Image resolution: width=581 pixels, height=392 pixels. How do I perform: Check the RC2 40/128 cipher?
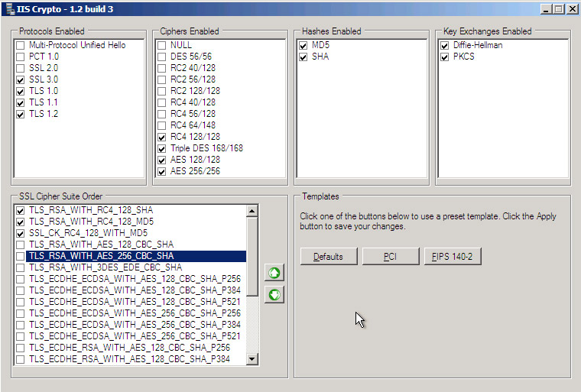coord(161,68)
